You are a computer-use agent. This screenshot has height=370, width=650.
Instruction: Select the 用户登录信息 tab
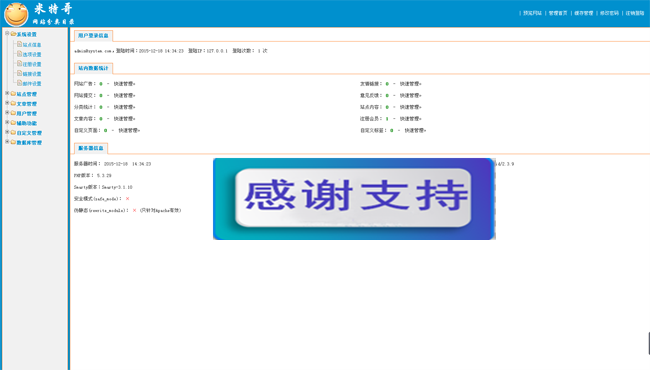[x=93, y=36]
